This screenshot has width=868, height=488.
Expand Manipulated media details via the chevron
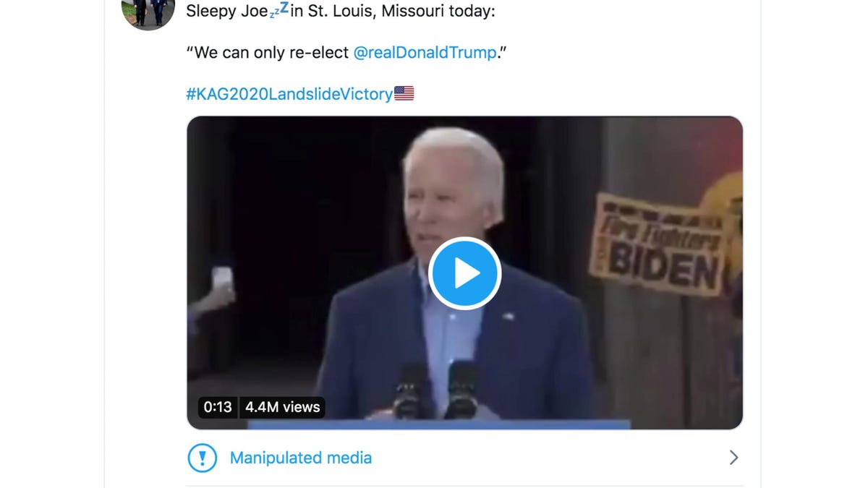(x=733, y=457)
